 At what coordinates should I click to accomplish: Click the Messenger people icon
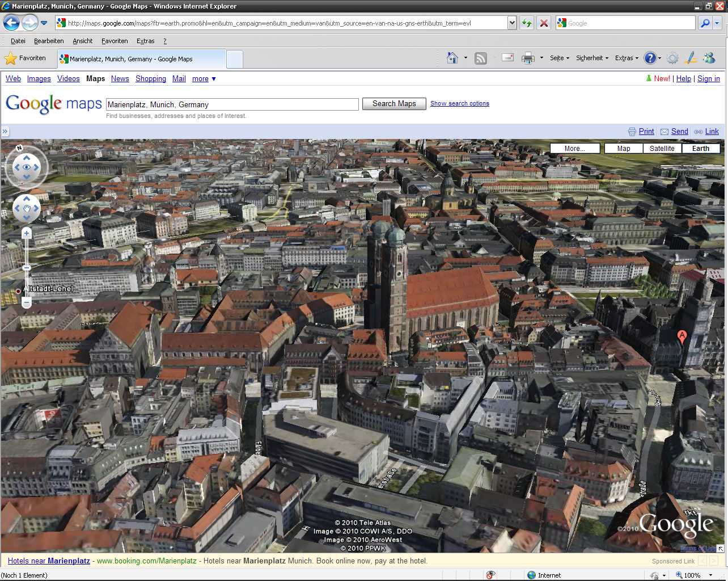click(709, 58)
